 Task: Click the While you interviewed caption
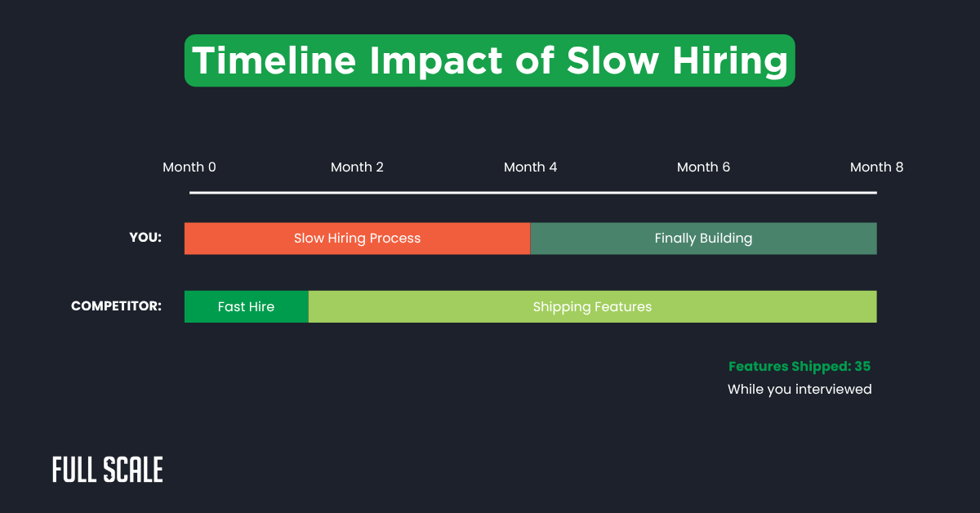coord(800,389)
